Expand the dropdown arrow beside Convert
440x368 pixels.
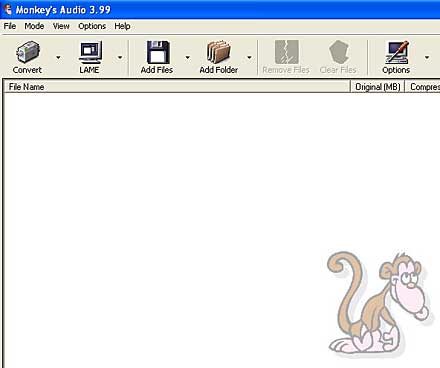click(x=58, y=58)
